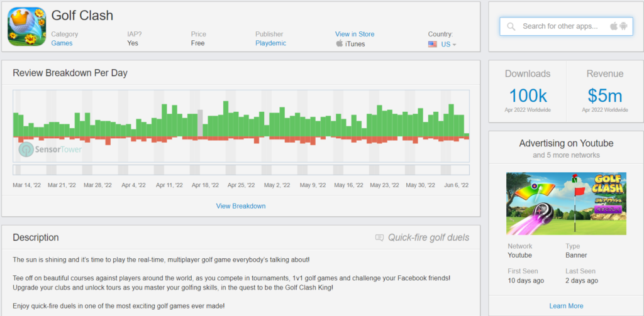Click the US flag icon
The height and width of the screenshot is (316, 644).
click(433, 45)
